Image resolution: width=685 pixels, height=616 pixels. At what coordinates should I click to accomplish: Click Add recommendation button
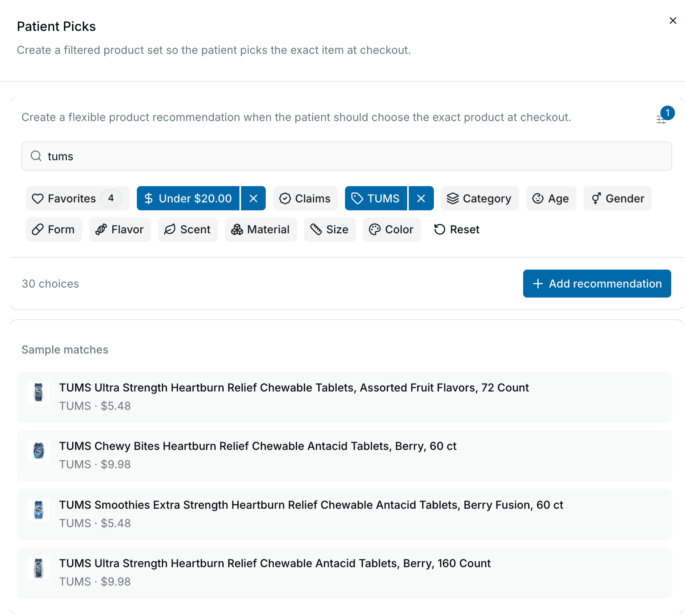(597, 283)
